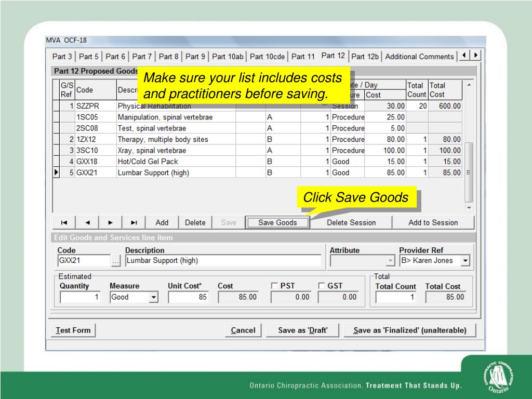Switch to the Part 5 tab

tap(88, 57)
